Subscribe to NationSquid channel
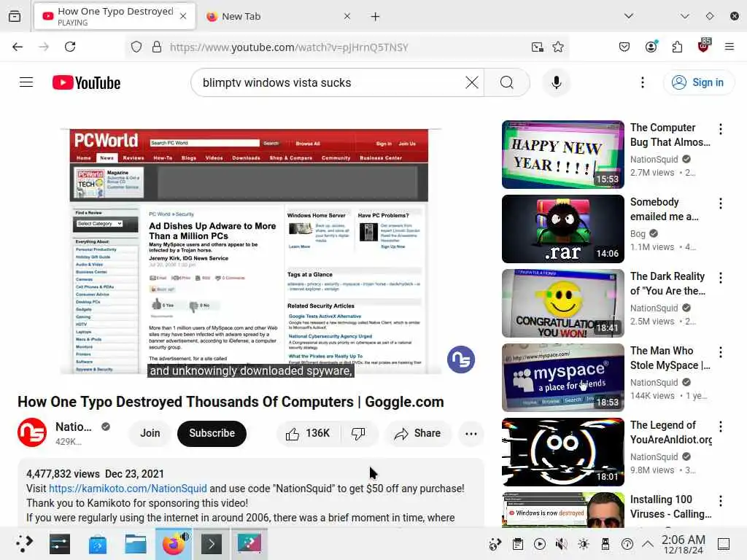 tap(212, 433)
